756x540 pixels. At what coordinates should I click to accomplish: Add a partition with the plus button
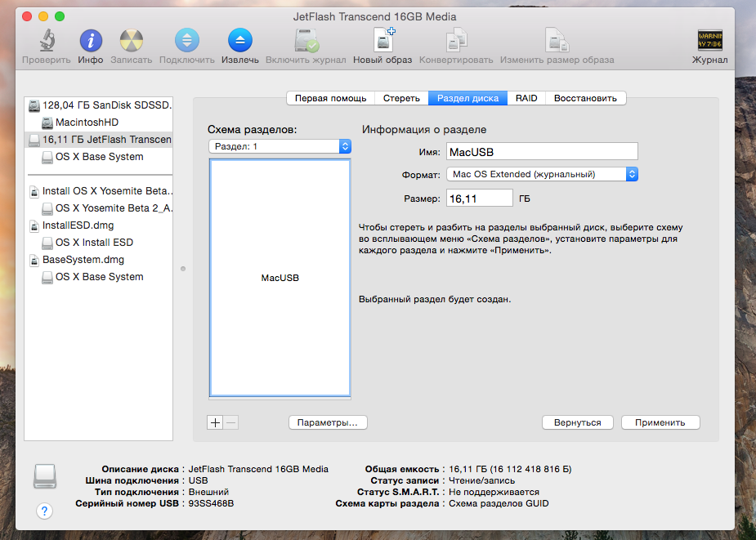tap(216, 422)
